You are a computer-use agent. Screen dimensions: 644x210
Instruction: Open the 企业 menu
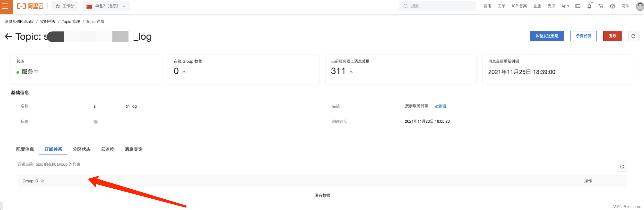point(537,6)
